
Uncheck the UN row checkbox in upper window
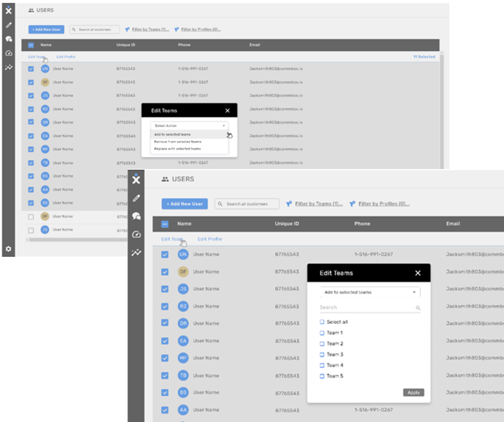tap(31, 69)
